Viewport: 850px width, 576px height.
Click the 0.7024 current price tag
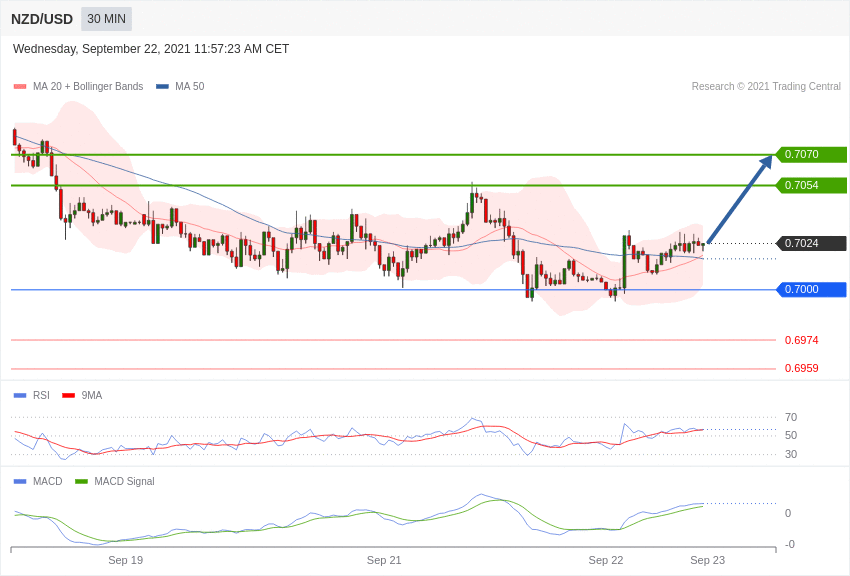(x=812, y=243)
